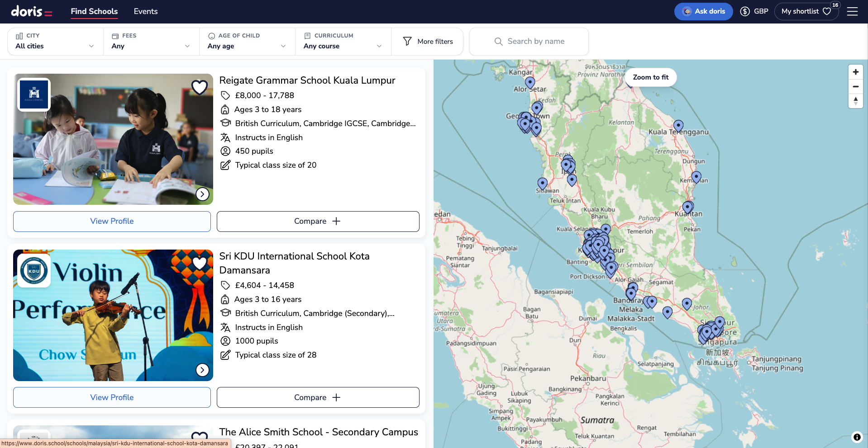
Task: Click the doris logo
Action: [31, 11]
